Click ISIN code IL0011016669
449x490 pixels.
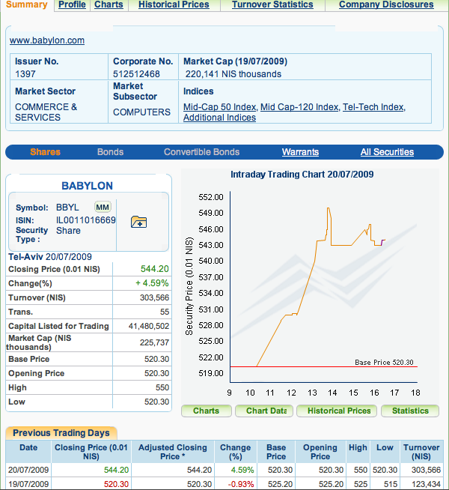(x=86, y=220)
